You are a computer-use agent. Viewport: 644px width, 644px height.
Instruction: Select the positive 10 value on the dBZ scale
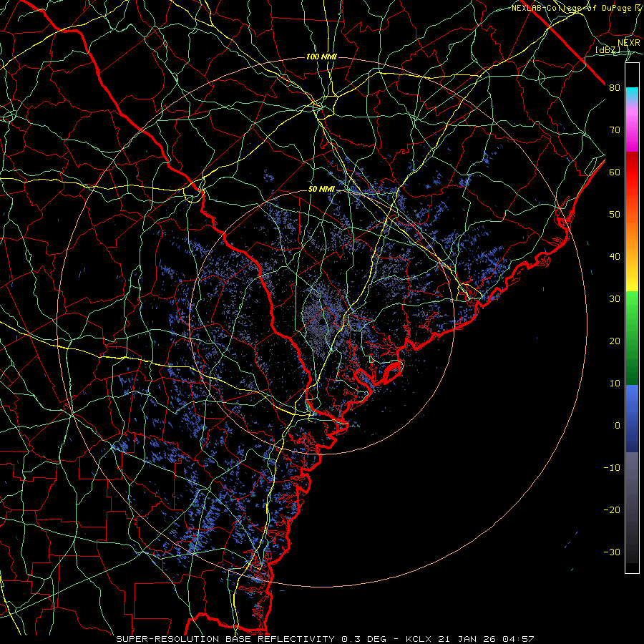(615, 384)
